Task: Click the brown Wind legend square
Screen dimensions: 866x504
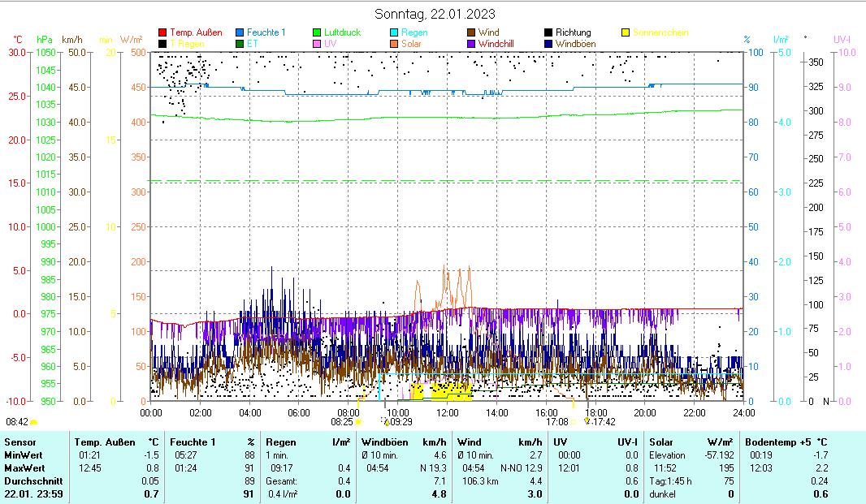Action: (x=471, y=32)
